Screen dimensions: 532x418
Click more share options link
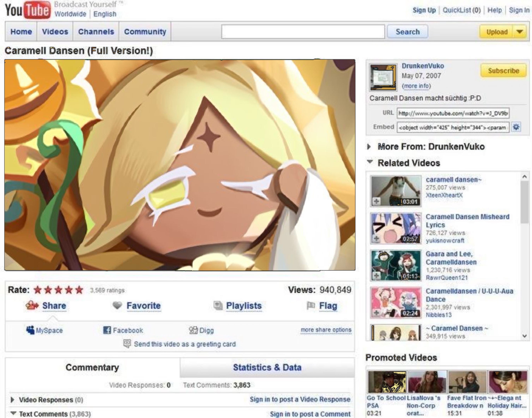[x=326, y=330]
